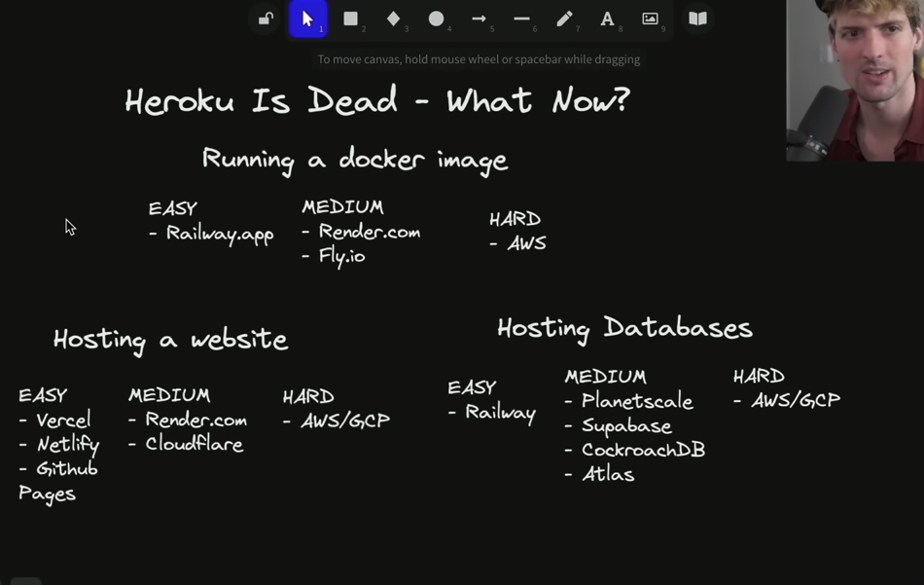
Task: Select '- AWS' under docker HARD
Action: pyautogui.click(x=518, y=243)
